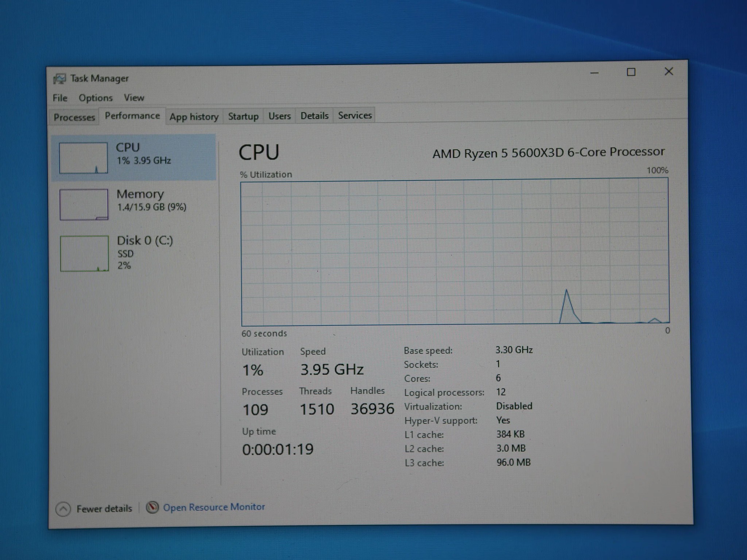Click the Open Resource Monitor link
Image resolution: width=747 pixels, height=560 pixels.
[214, 507]
